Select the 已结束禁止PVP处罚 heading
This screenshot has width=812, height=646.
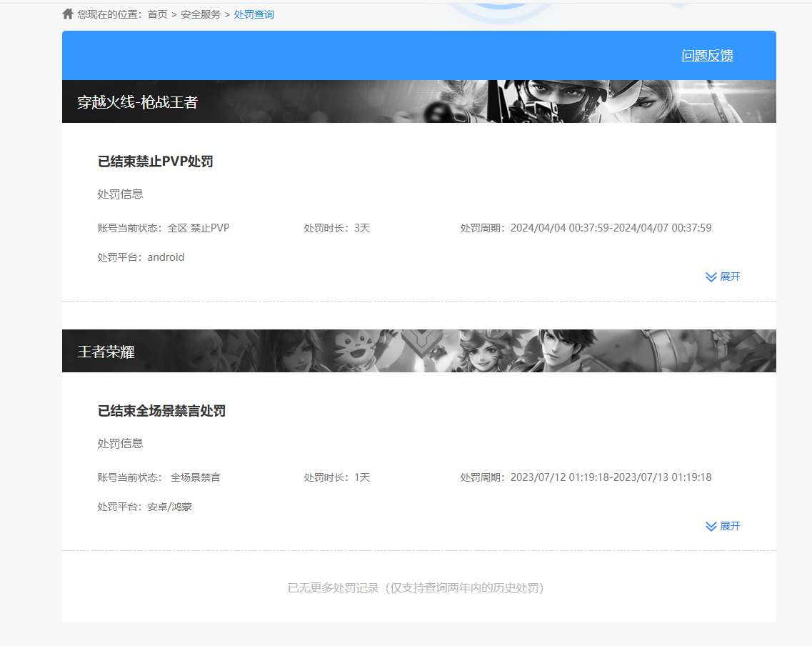[x=155, y=161]
